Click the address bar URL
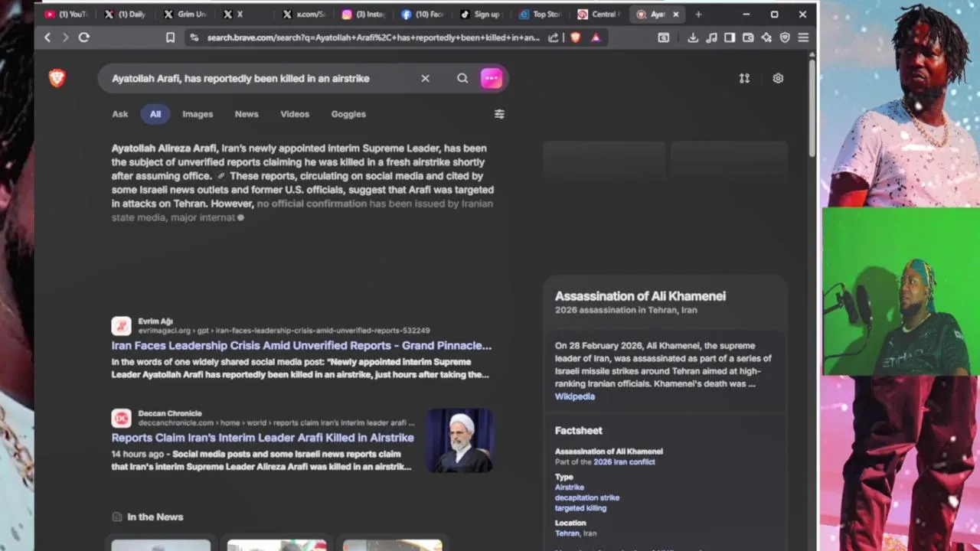 [x=373, y=37]
